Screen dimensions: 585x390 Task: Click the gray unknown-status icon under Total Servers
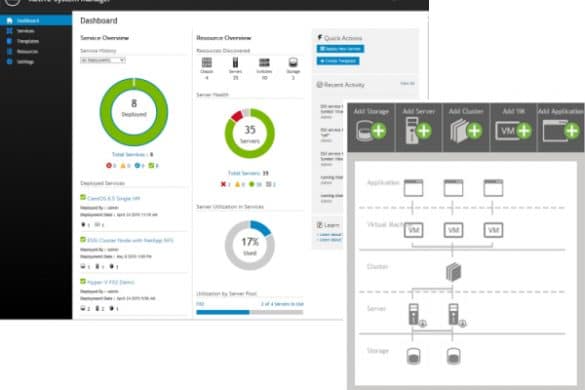tap(268, 184)
